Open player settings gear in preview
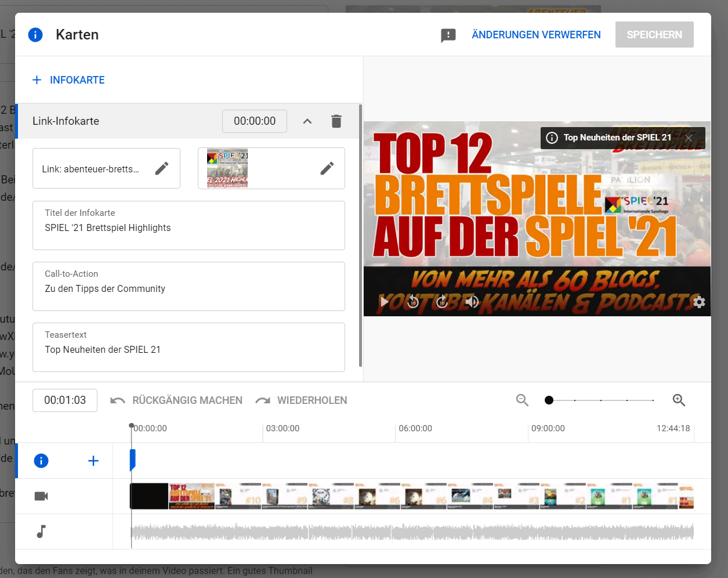Viewport: 728px width, 578px height. coord(699,302)
